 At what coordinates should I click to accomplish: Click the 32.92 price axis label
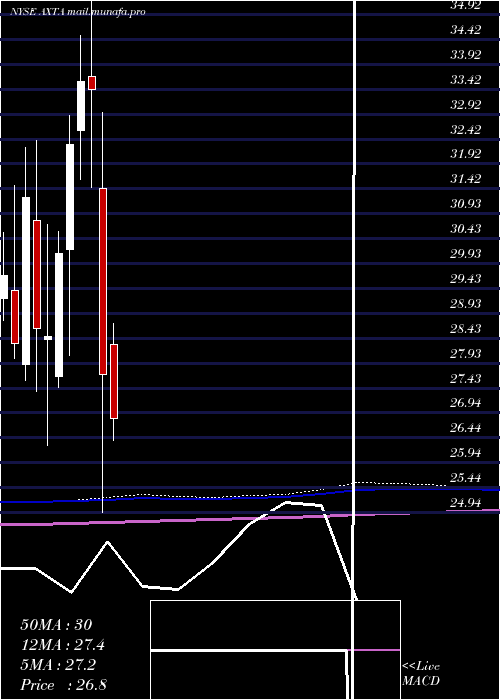tap(466, 105)
